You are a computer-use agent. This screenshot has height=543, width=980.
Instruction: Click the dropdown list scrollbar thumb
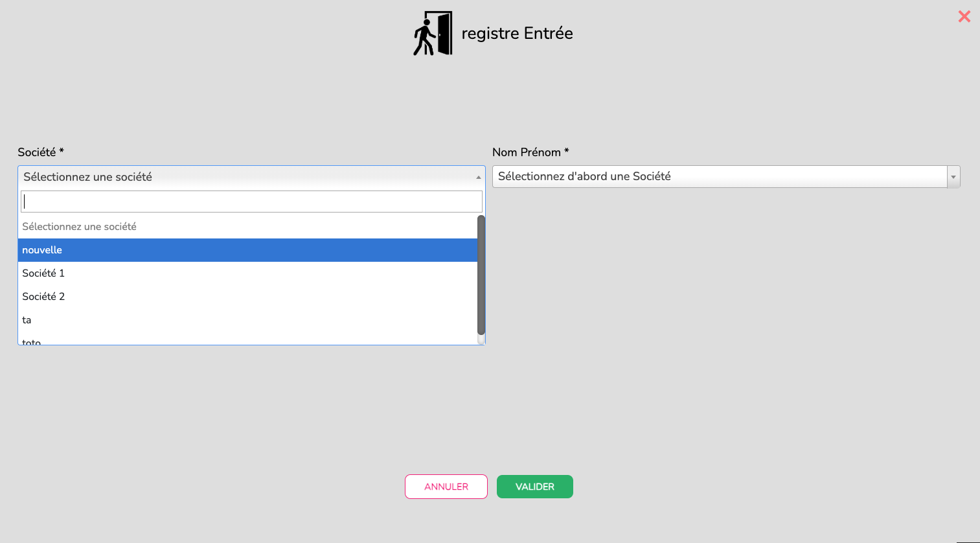click(x=481, y=275)
